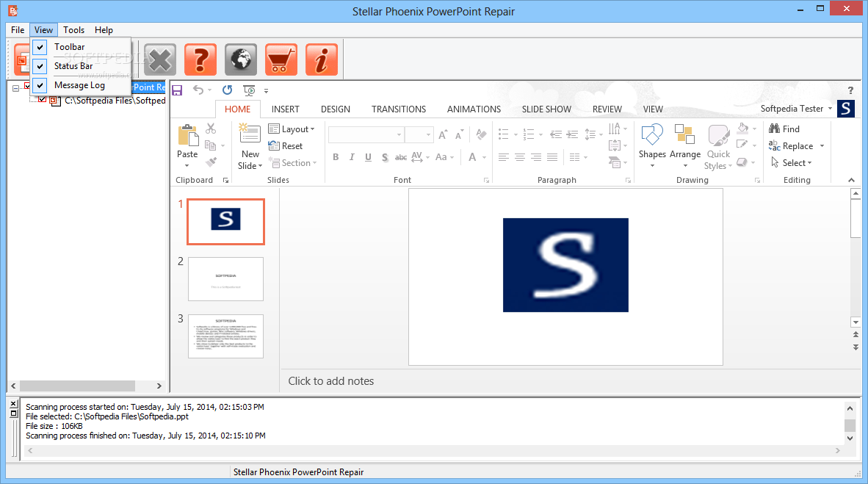Screen dimensions: 868x484
Task: Start slideshow from beginning icon
Action: pos(250,90)
